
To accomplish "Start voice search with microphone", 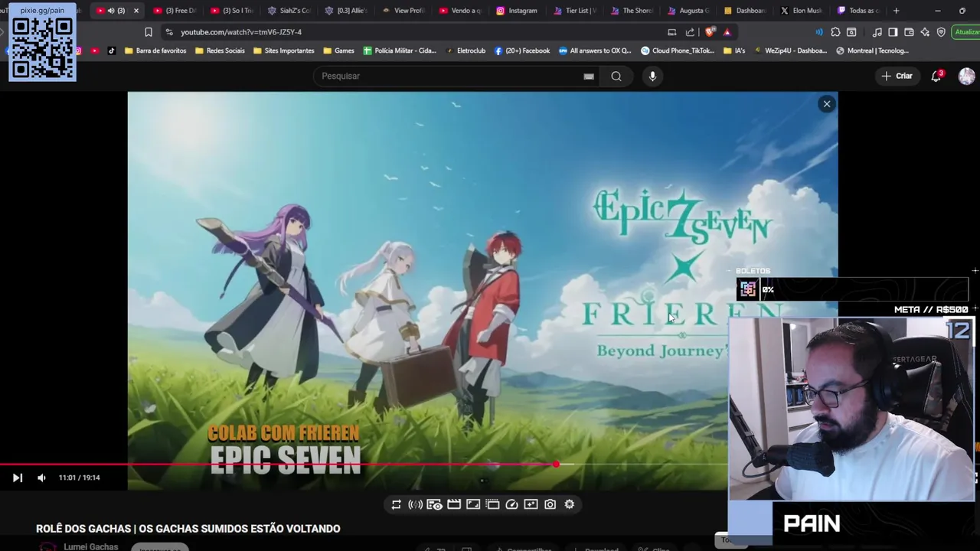I will tap(652, 76).
